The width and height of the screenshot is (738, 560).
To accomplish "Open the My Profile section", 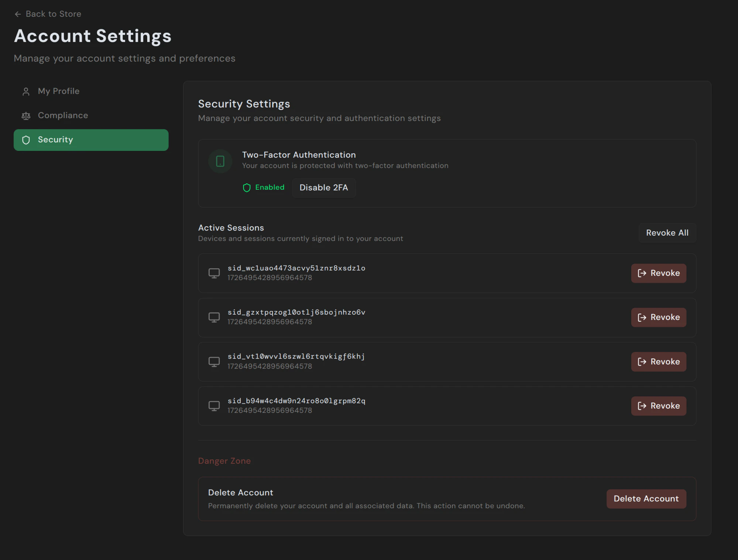I will tap(91, 91).
